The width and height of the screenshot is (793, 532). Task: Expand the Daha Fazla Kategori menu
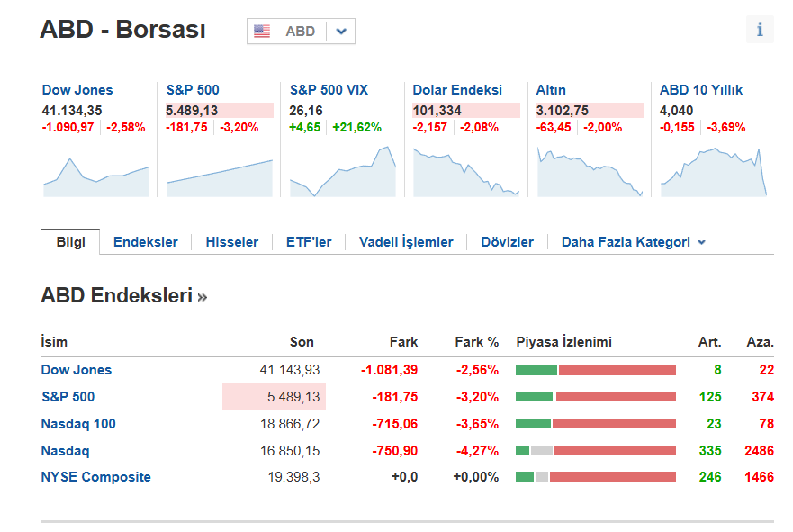click(x=633, y=242)
